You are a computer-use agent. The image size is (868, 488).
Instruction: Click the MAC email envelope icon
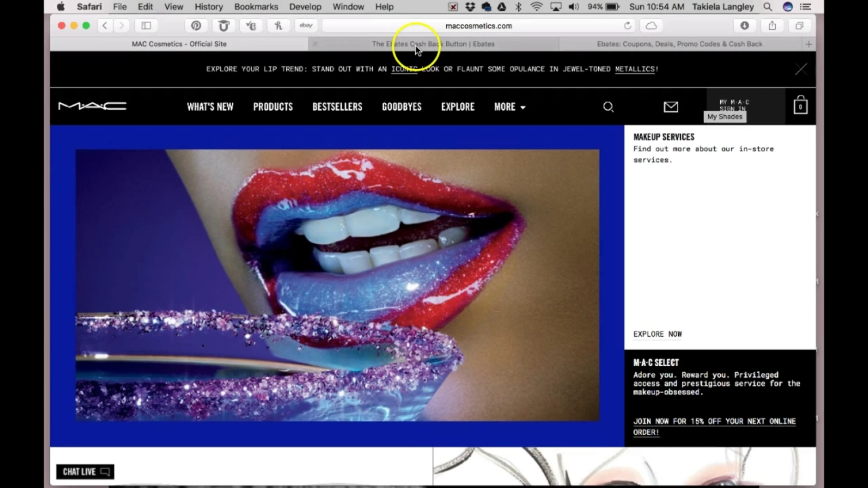[x=671, y=106]
